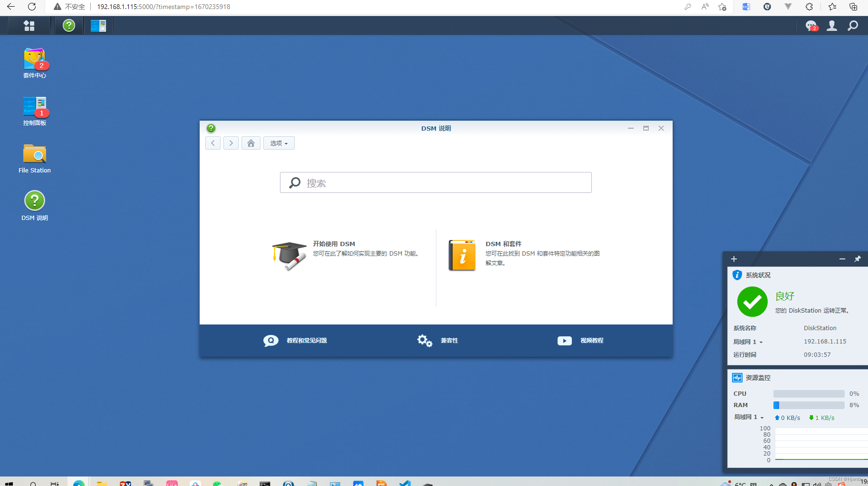Open the 套件中心 desktop icon

(35, 63)
